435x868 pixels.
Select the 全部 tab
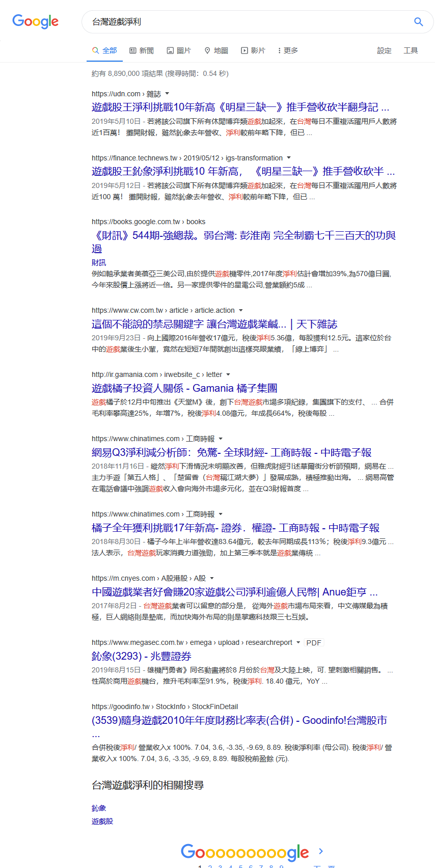click(104, 50)
